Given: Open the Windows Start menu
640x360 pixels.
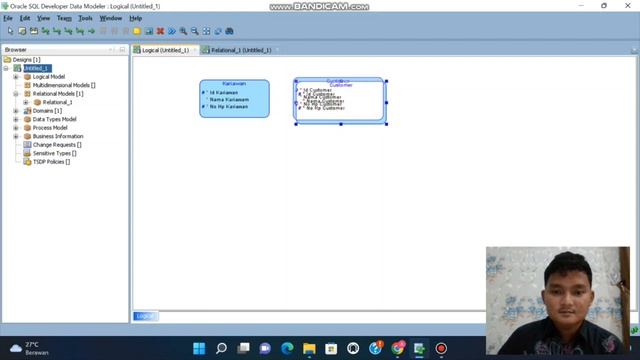Looking at the screenshot, I should pyautogui.click(x=199, y=348).
